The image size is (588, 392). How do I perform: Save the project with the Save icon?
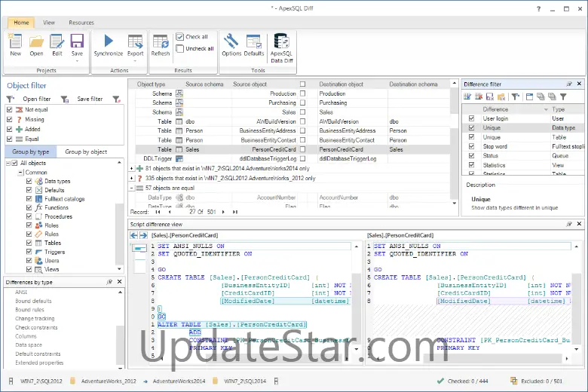(77, 44)
